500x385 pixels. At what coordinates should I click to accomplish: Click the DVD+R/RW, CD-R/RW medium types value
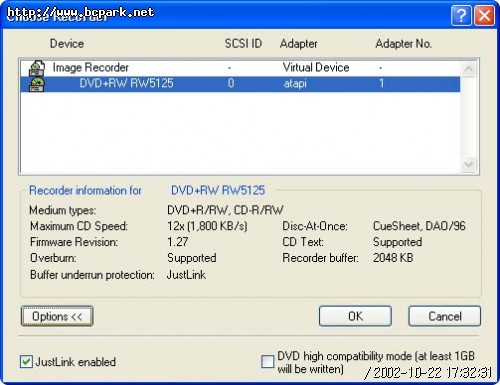point(225,210)
